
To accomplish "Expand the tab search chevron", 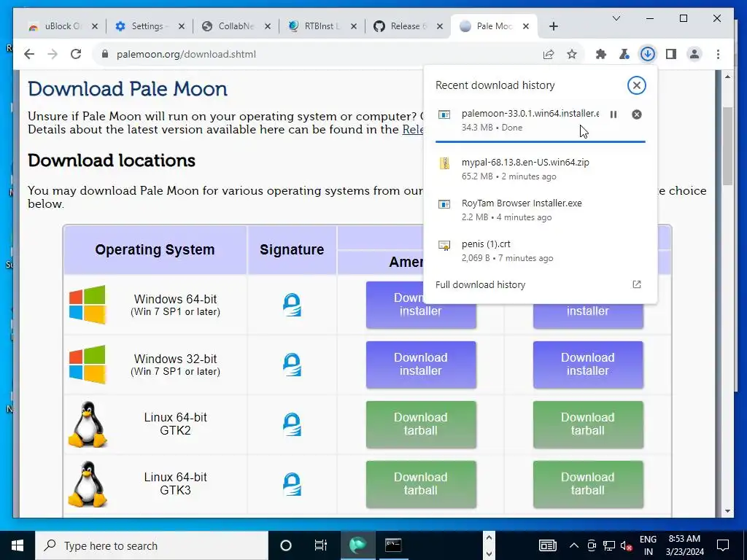I will pos(616,18).
